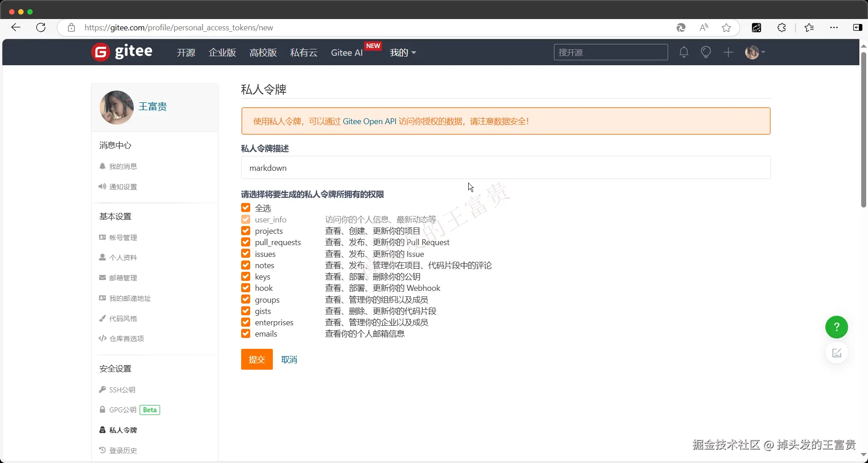Click the lightbulb icon in navbar

706,52
